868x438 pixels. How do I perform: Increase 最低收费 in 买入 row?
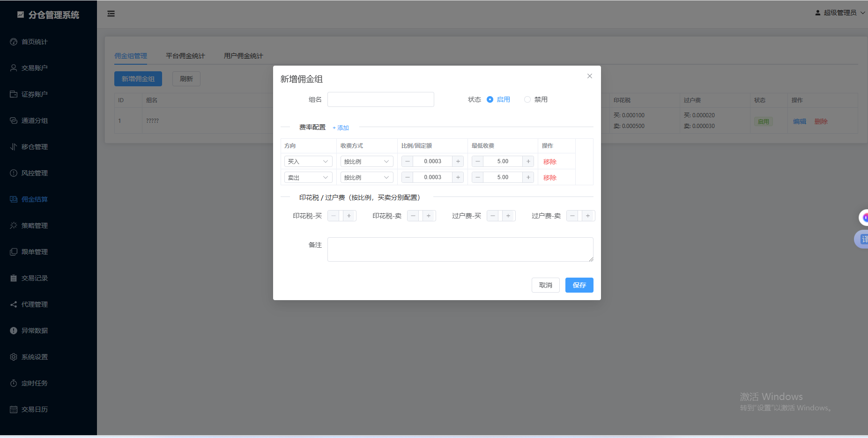coord(528,161)
